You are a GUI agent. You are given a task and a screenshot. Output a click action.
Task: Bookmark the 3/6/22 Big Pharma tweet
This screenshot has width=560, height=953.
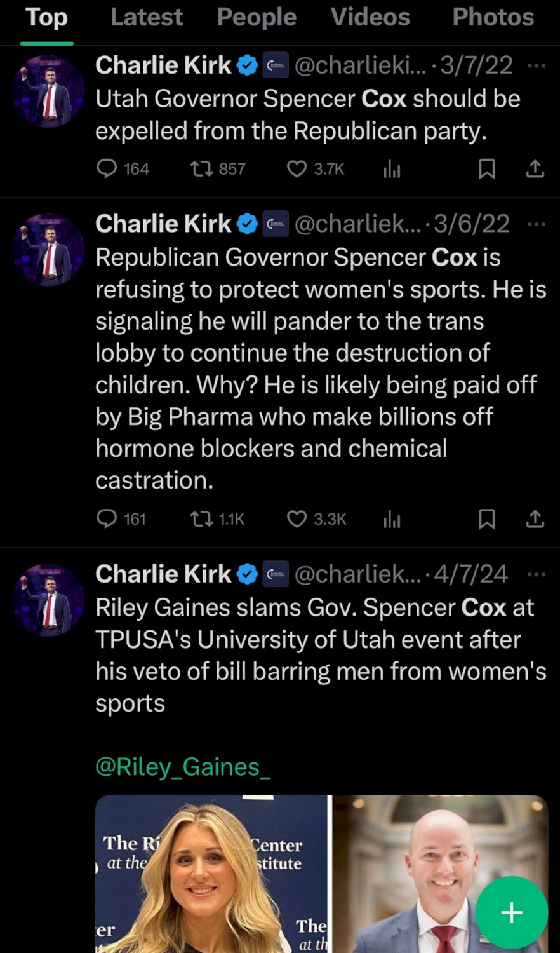486,519
